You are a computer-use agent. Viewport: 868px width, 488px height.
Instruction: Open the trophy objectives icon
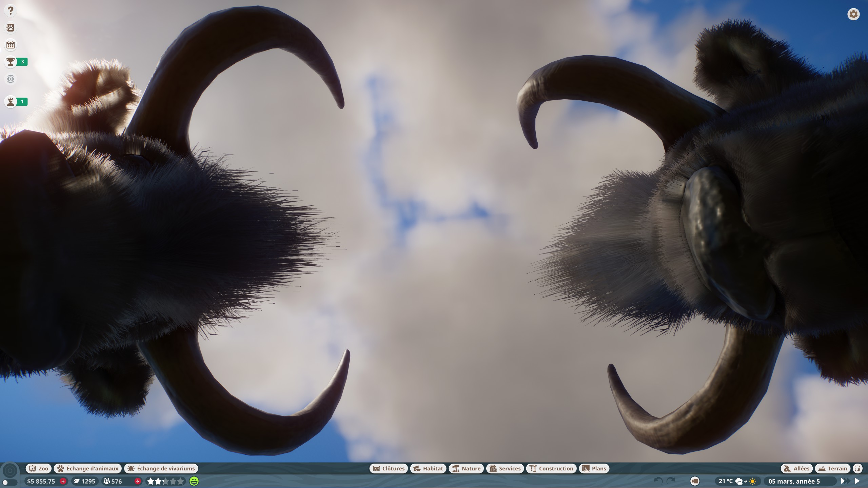(11, 62)
